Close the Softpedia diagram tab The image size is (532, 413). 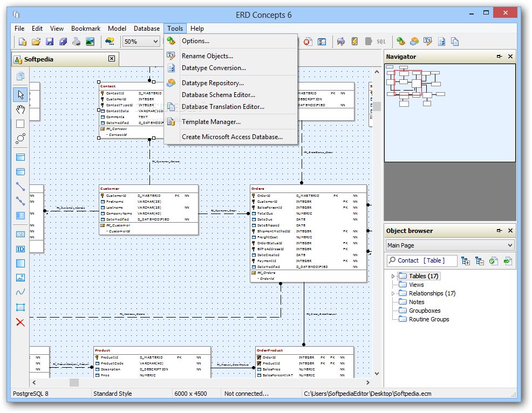pos(111,59)
